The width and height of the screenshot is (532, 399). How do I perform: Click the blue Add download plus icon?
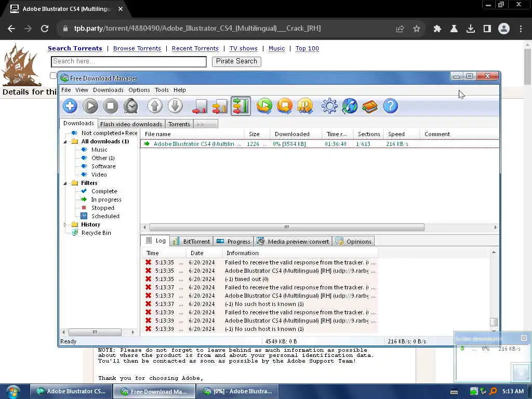click(70, 106)
